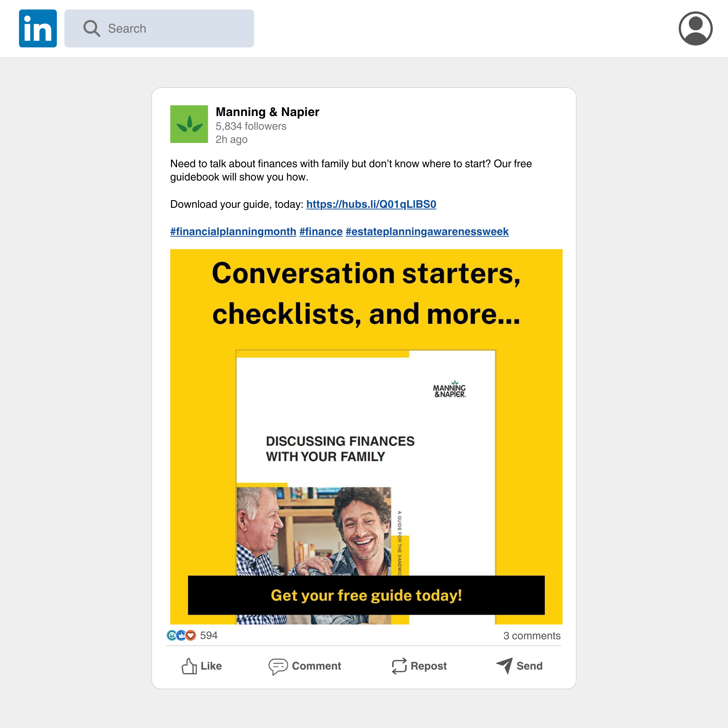Click the Send paper plane icon
Viewport: 728px width, 728px height.
pyautogui.click(x=504, y=665)
